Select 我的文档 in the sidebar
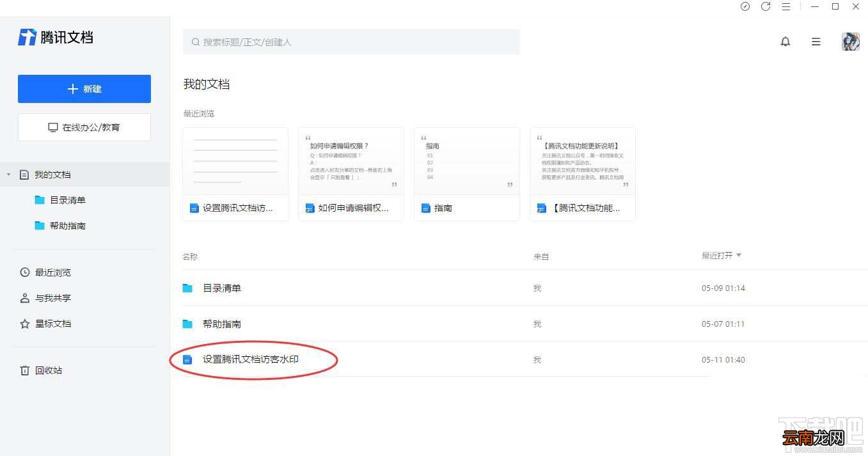Image resolution: width=868 pixels, height=456 pixels. pos(84,175)
